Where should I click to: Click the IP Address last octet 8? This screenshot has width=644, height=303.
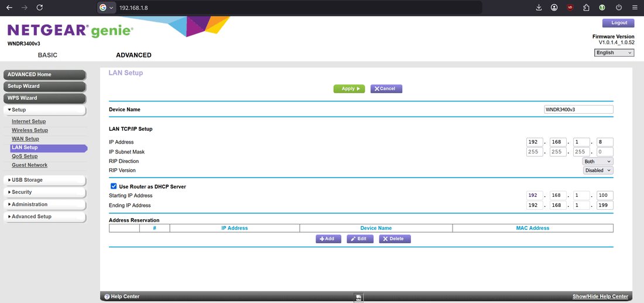pyautogui.click(x=605, y=142)
